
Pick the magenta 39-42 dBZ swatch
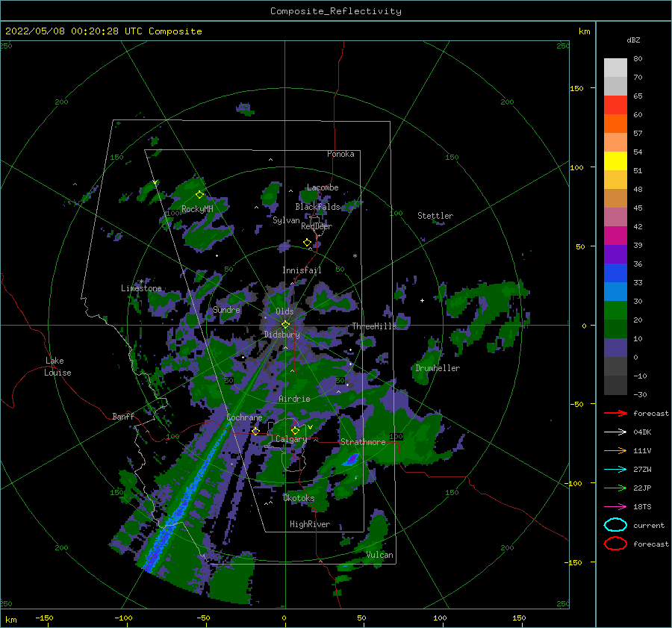[615, 236]
